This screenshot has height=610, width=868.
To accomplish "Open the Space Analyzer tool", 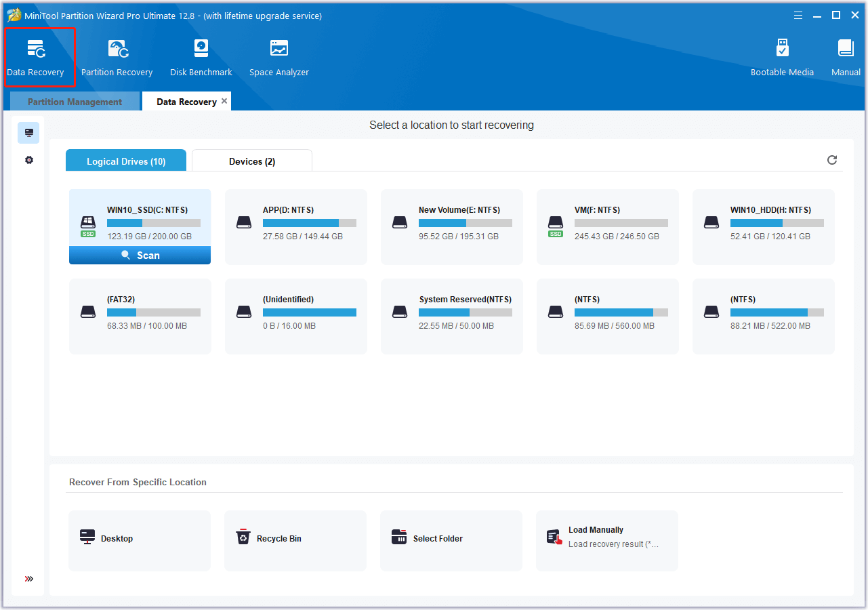I will (278, 58).
